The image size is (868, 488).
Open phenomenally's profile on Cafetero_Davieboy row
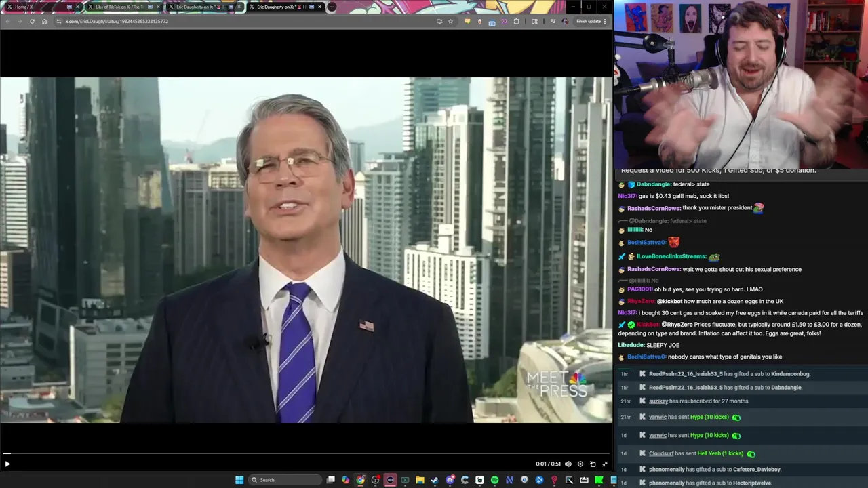pos(667,469)
